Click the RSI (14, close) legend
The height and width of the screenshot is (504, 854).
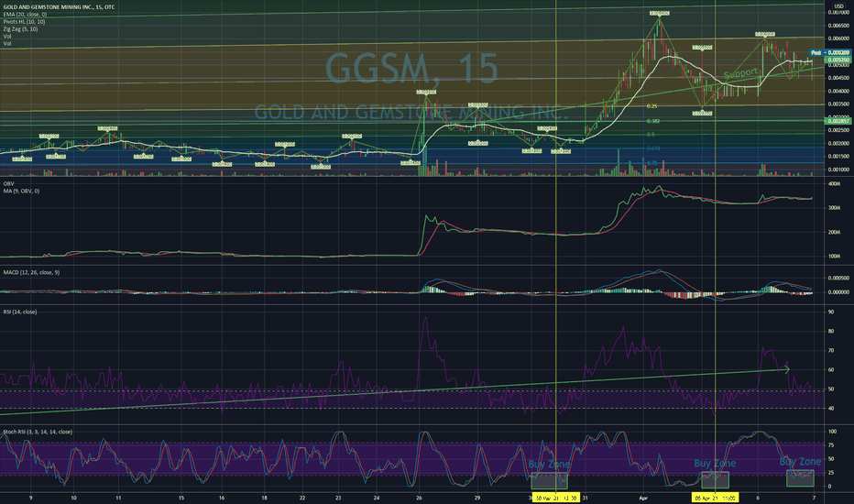click(20, 312)
